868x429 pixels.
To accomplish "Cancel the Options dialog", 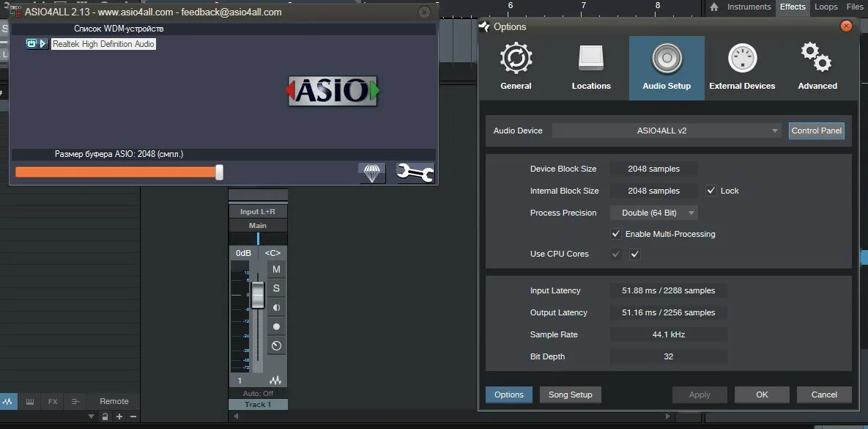I will pos(824,395).
